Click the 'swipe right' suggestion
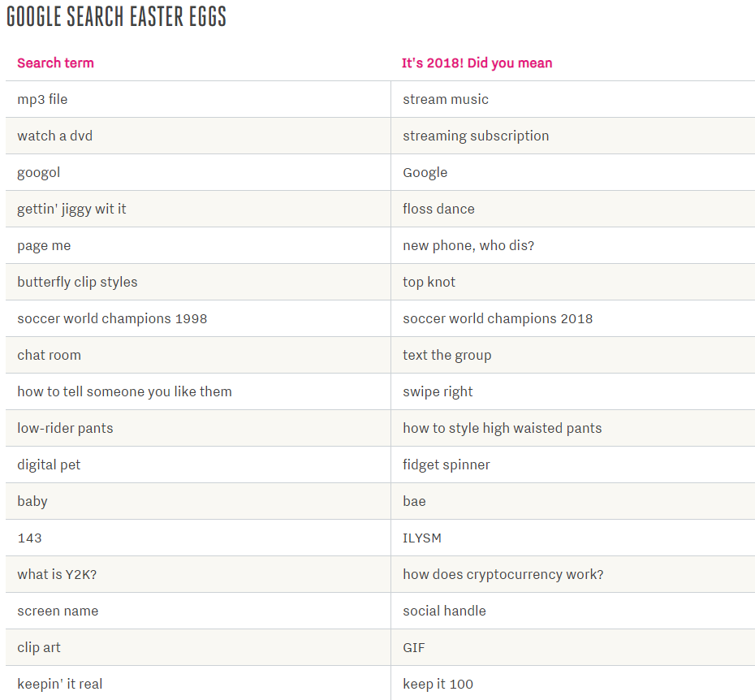Viewport: 755px width, 700px height. [438, 392]
